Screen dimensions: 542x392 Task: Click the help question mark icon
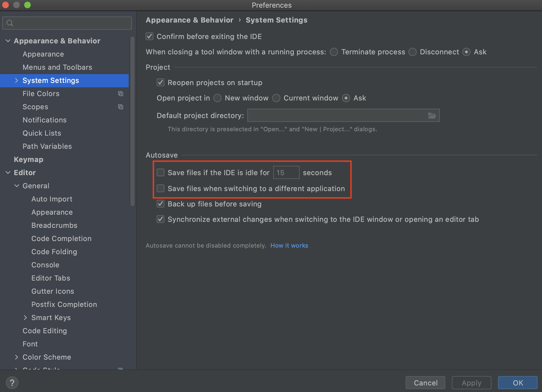coord(12,382)
